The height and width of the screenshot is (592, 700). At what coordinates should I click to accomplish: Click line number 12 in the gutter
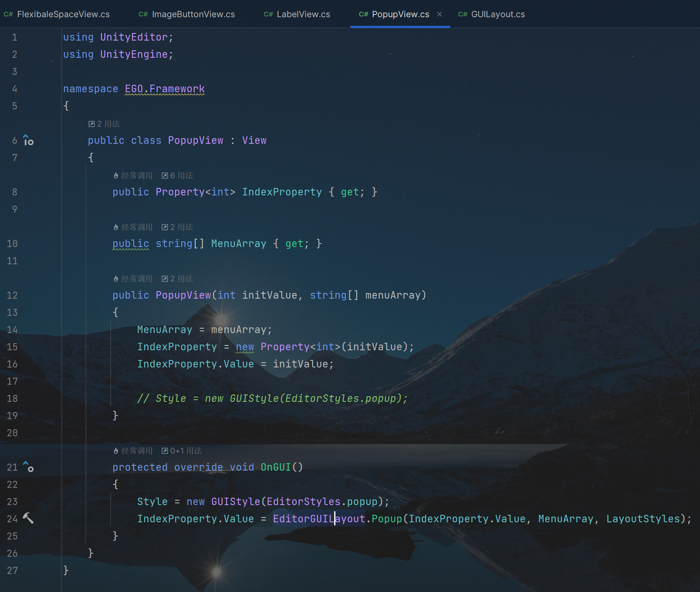coord(12,295)
